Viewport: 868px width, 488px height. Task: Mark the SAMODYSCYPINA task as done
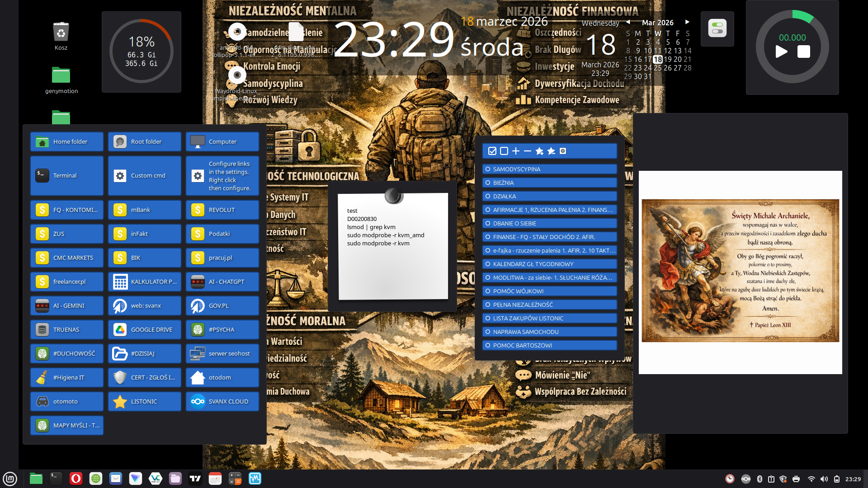click(x=488, y=169)
